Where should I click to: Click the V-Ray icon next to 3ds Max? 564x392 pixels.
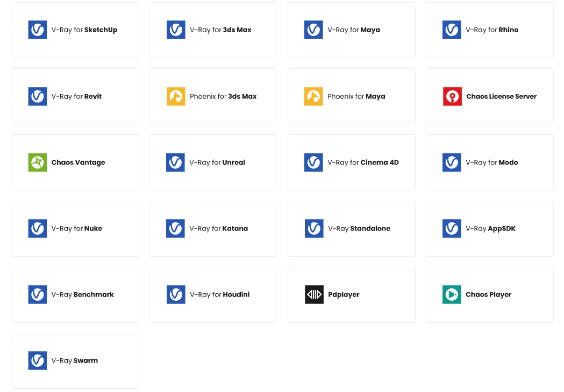176,30
